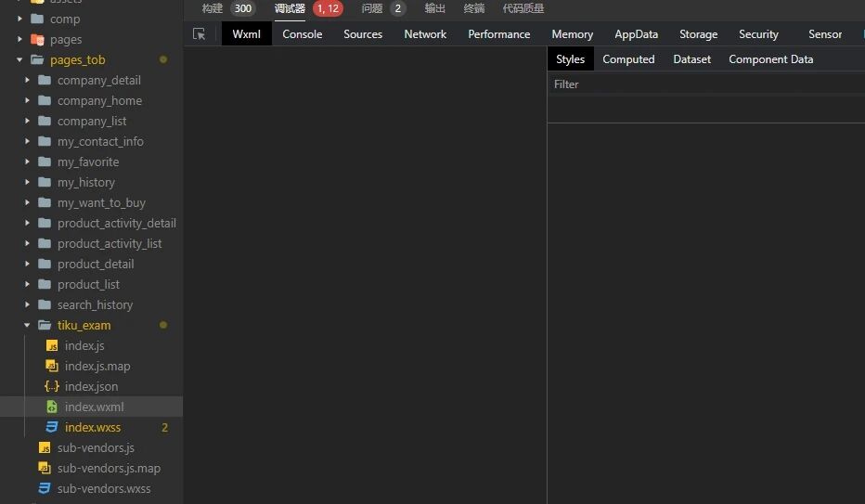Open the Storage tab
This screenshot has width=865, height=504.
698,34
